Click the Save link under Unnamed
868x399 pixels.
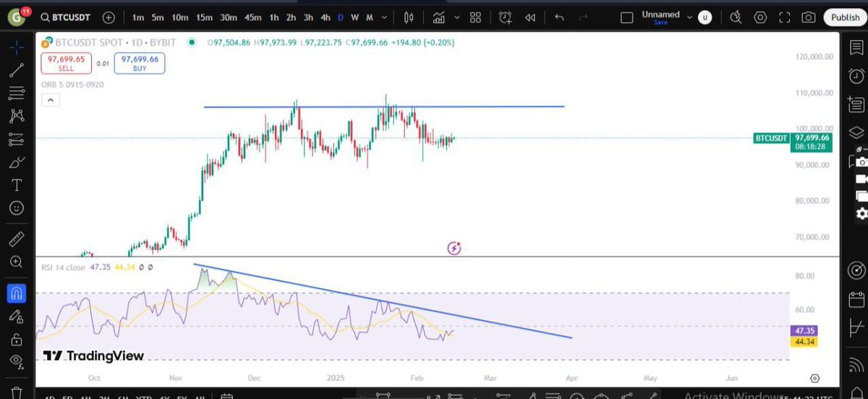[660, 22]
